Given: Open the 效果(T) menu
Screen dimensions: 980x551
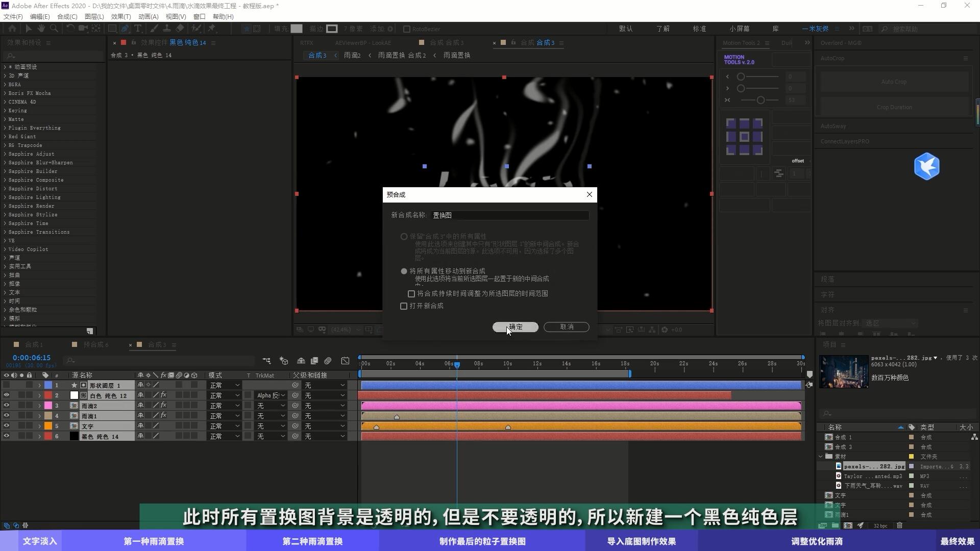Looking at the screenshot, I should [x=121, y=16].
